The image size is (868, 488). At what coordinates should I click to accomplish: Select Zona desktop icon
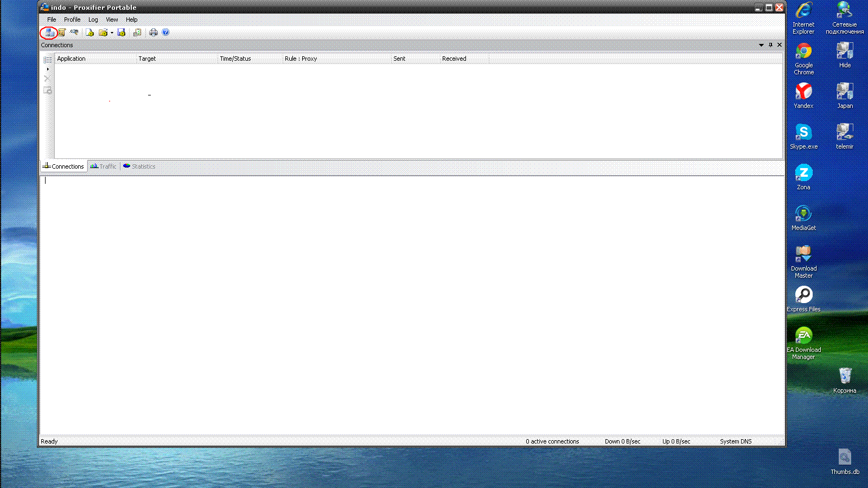803,177
